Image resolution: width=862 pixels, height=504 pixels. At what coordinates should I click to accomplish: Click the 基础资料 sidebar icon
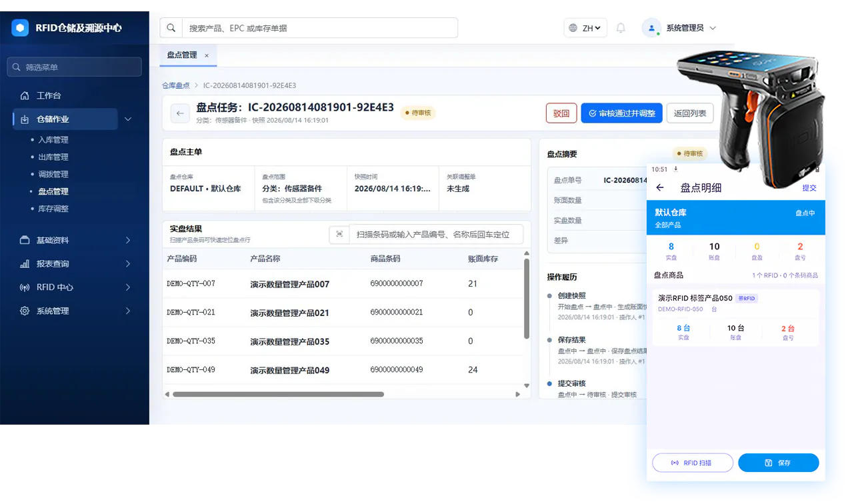click(25, 240)
